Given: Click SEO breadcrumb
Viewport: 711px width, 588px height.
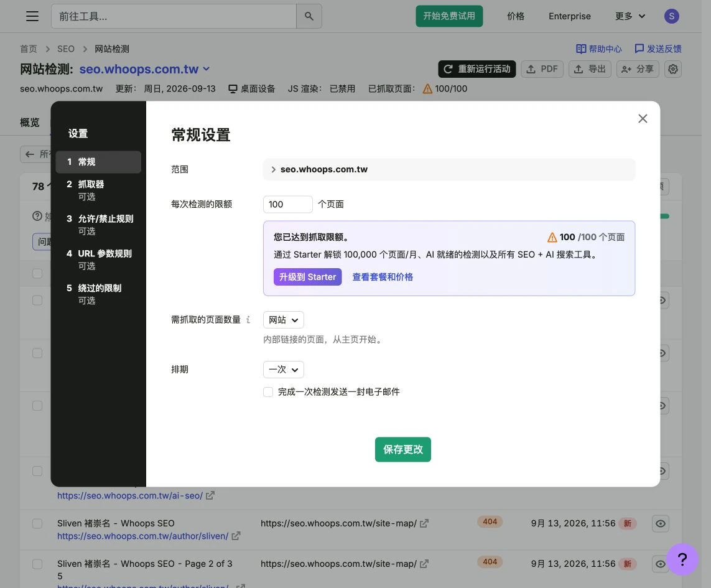Looking at the screenshot, I should coord(66,49).
